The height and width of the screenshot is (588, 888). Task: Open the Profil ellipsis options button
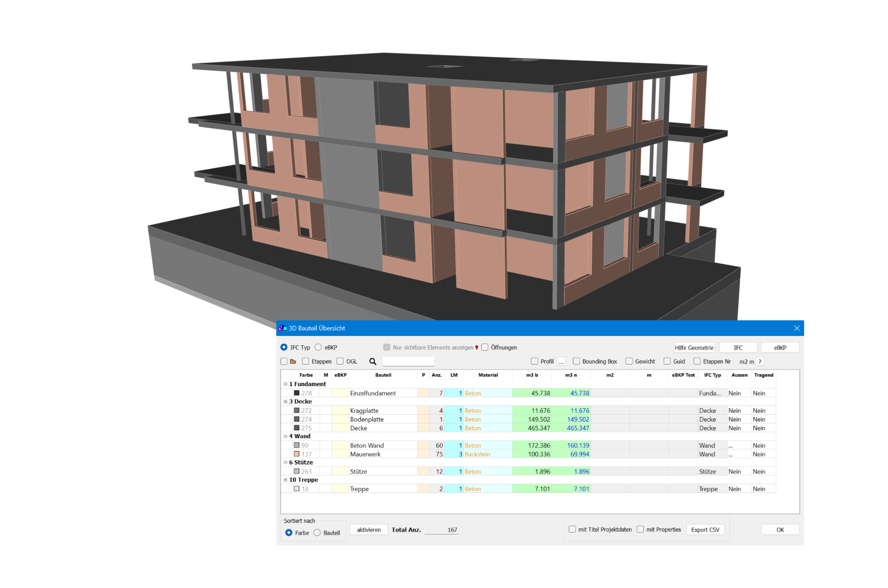click(x=561, y=361)
